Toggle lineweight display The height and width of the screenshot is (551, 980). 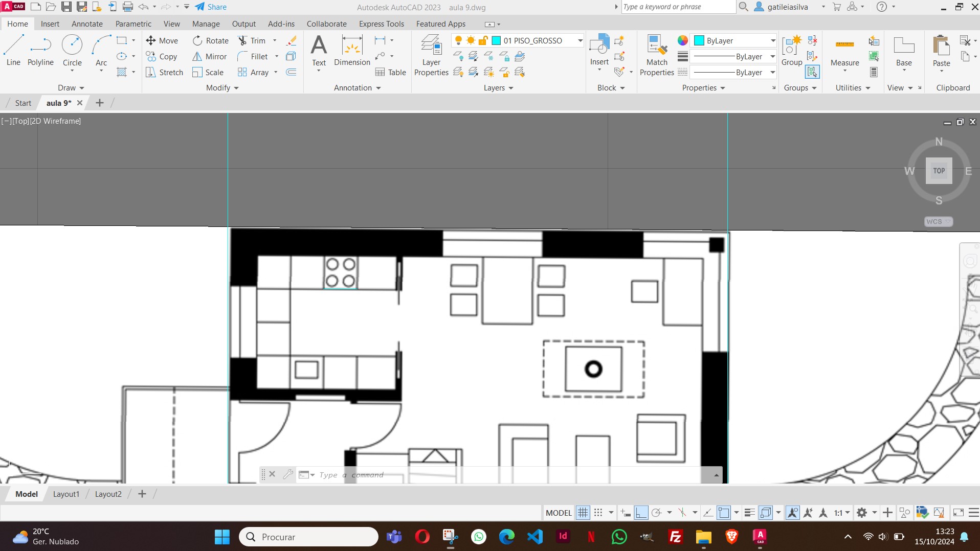(750, 512)
